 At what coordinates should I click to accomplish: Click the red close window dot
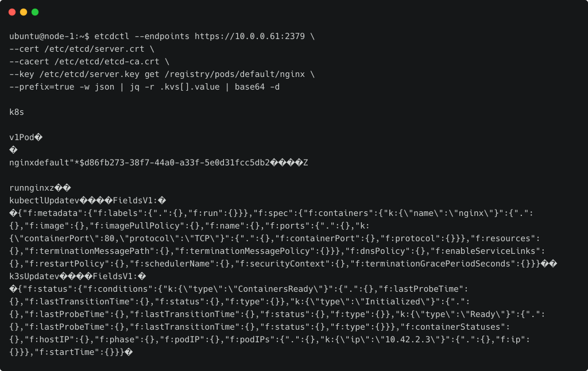coord(12,12)
